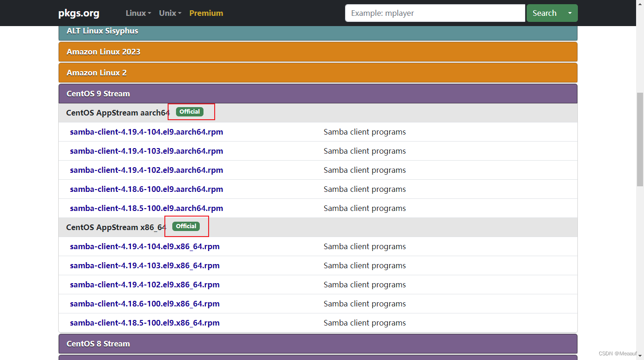Open samba-client-4.19.4-104.el9.aarch64.rpm
The image size is (644, 360).
tap(146, 132)
